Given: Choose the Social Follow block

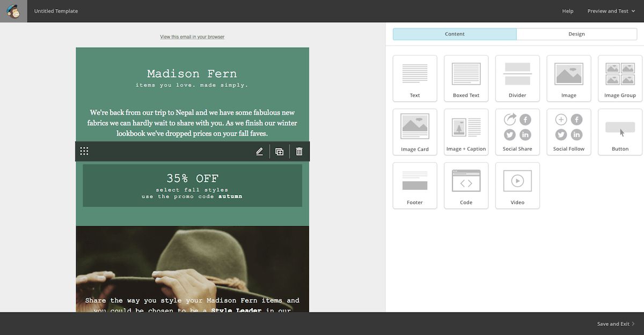Looking at the screenshot, I should (568, 132).
